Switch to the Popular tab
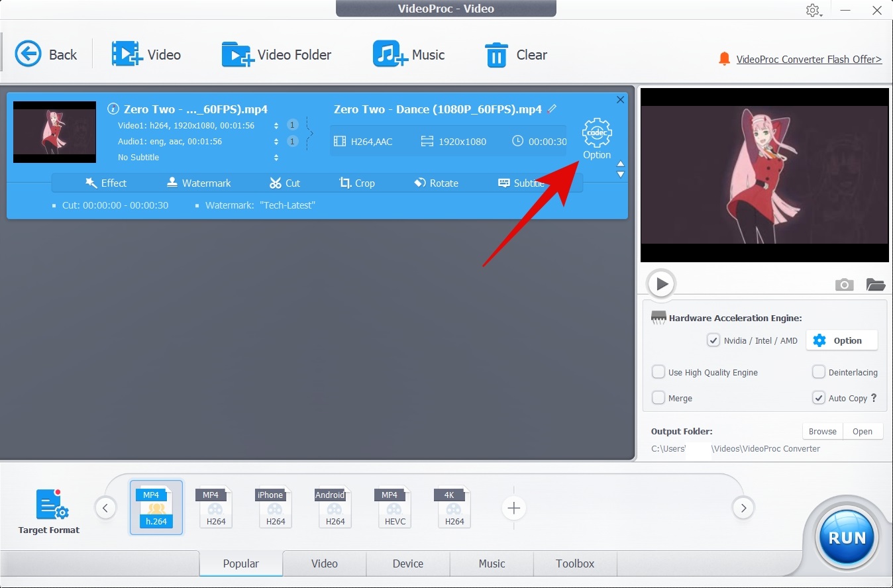The width and height of the screenshot is (893, 588). [x=241, y=563]
